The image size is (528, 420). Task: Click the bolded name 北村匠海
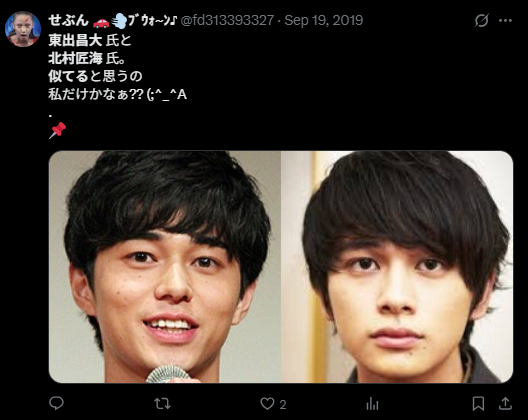pos(75,59)
